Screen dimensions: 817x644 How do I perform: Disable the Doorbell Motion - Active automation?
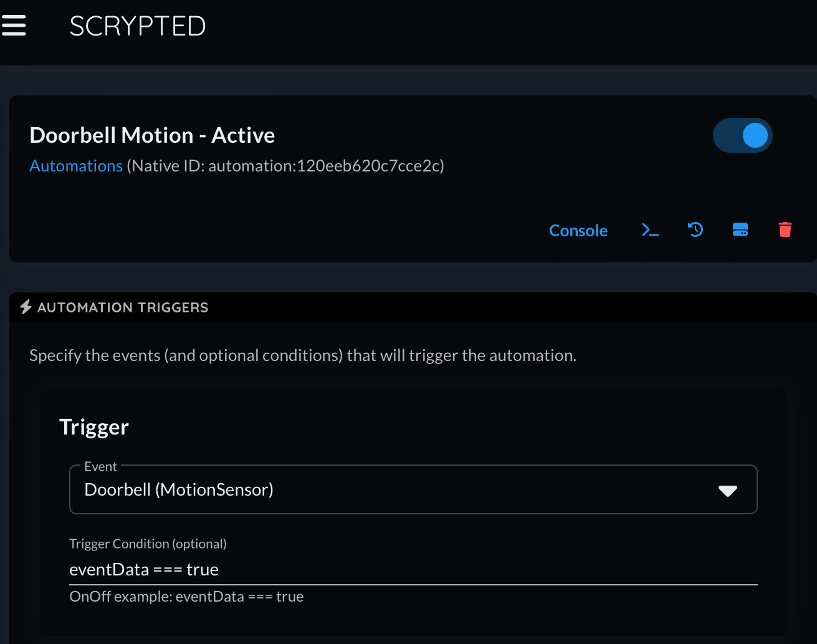(743, 135)
